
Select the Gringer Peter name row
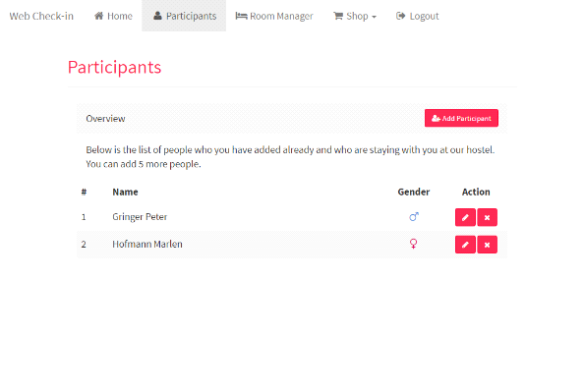(292, 217)
